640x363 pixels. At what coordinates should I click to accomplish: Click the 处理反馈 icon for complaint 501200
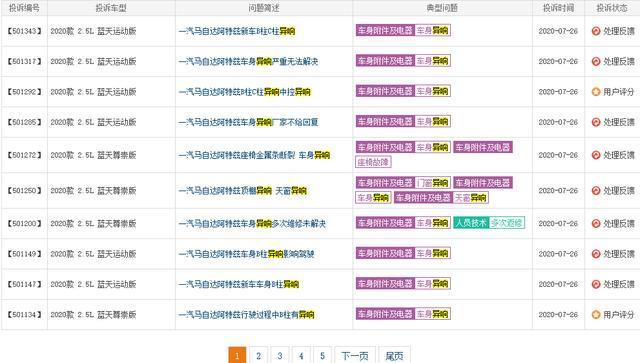coord(596,223)
